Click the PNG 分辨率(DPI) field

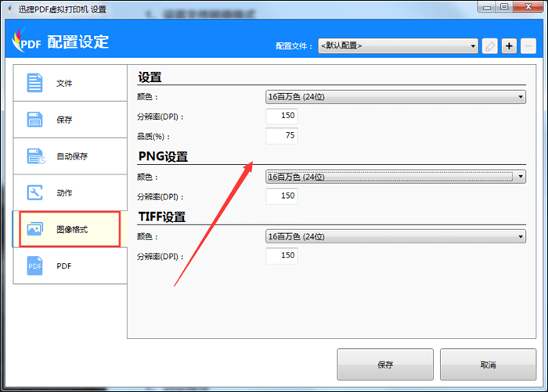point(282,196)
